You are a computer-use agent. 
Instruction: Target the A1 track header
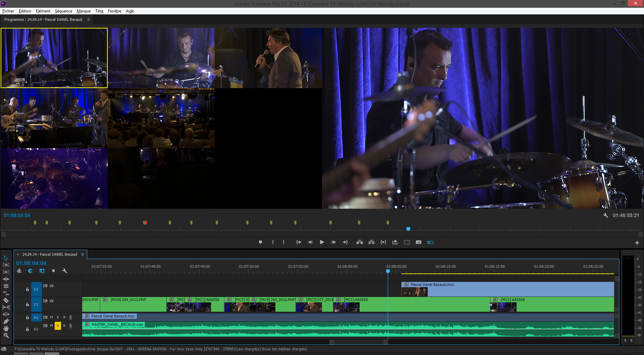point(36,317)
